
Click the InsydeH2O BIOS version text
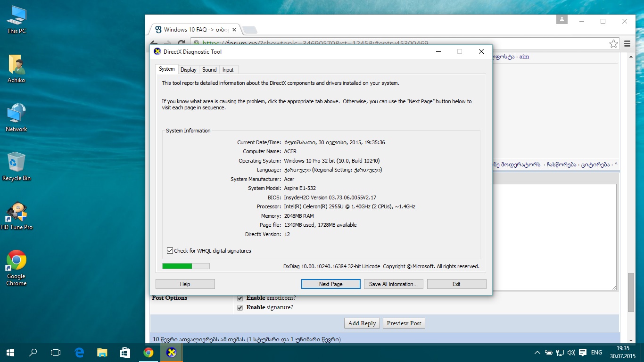[330, 197]
